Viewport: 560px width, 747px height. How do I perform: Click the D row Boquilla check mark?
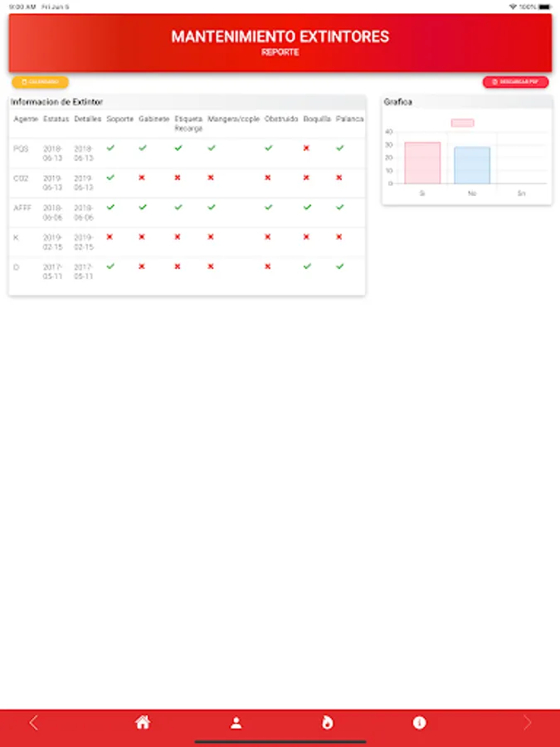click(x=307, y=266)
